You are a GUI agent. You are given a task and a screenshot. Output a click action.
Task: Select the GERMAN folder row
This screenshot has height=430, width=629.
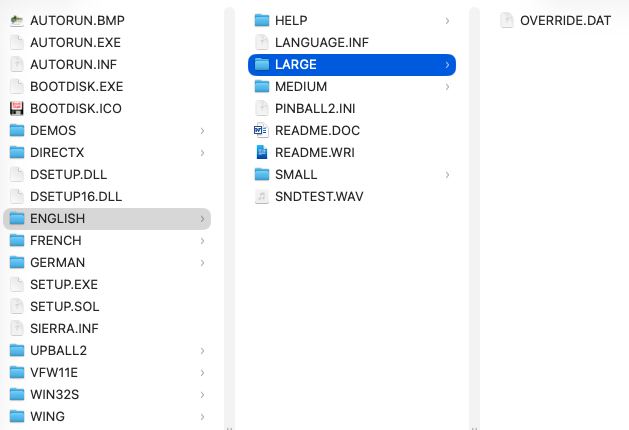tap(107, 263)
